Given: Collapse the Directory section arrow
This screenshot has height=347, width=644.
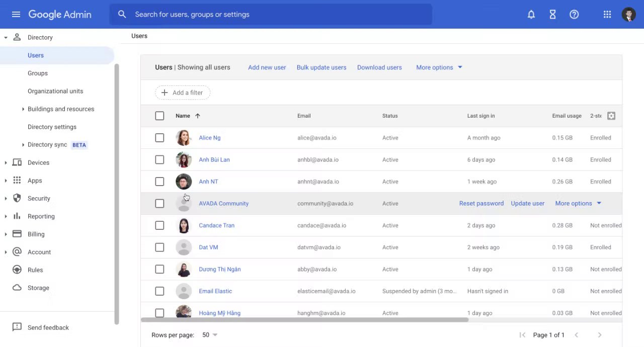Looking at the screenshot, I should tap(6, 38).
